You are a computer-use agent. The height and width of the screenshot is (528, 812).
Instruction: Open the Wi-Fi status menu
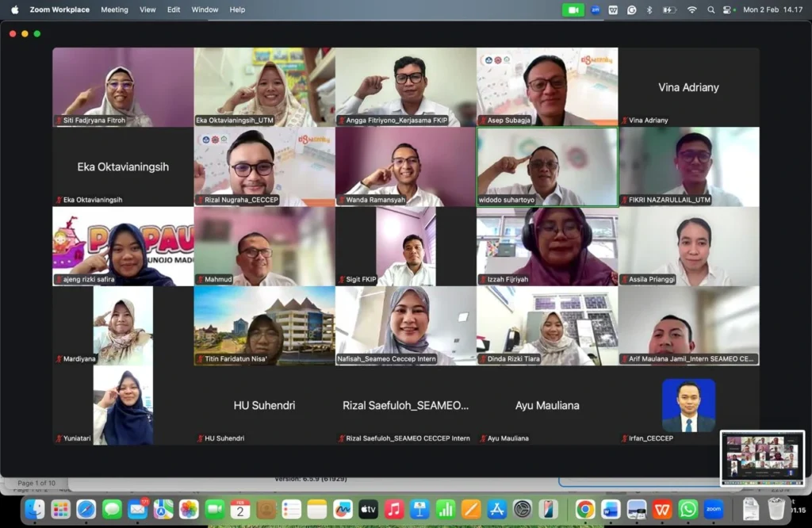691,10
